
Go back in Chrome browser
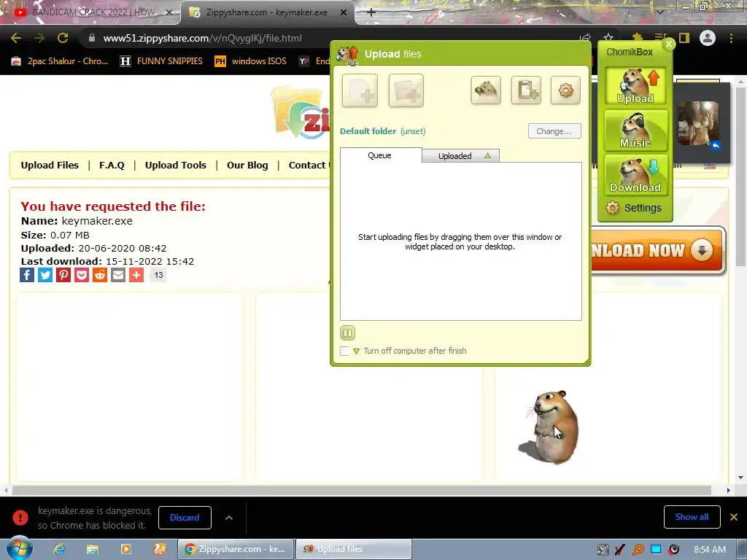pyautogui.click(x=16, y=38)
